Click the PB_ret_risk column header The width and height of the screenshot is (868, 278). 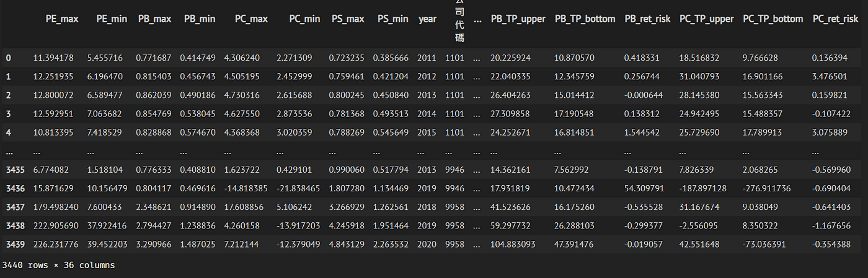tap(647, 19)
